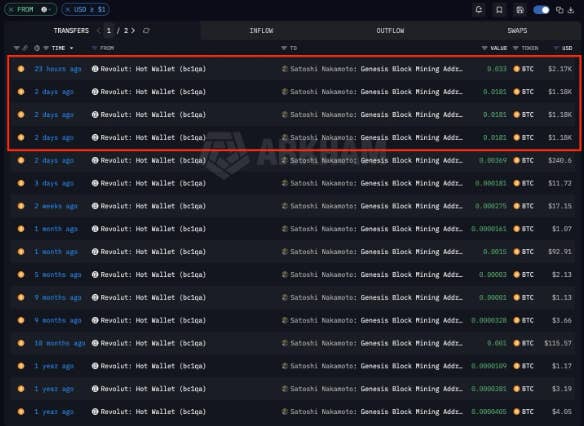Go to the next transfers page arrow
This screenshot has height=426, width=584.
(133, 31)
